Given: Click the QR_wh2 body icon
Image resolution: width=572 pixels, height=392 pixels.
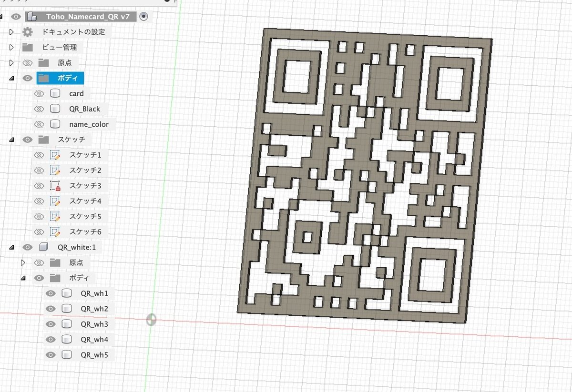Looking at the screenshot, I should 66,309.
